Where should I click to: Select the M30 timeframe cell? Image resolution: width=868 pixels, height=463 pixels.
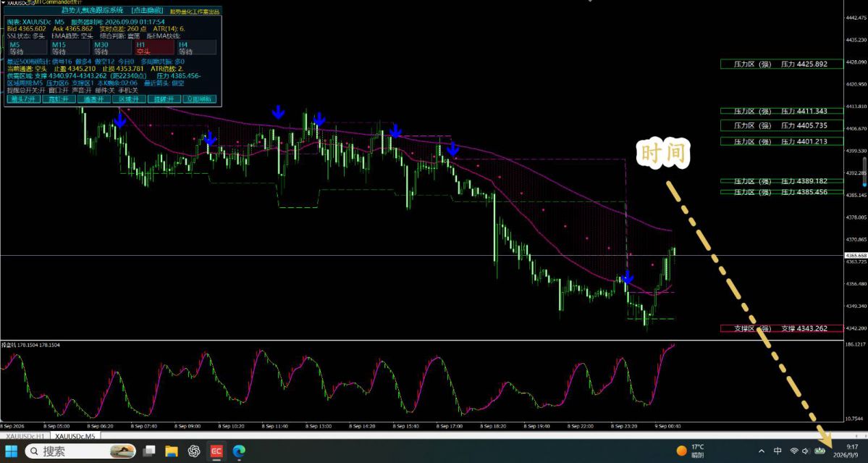112,48
